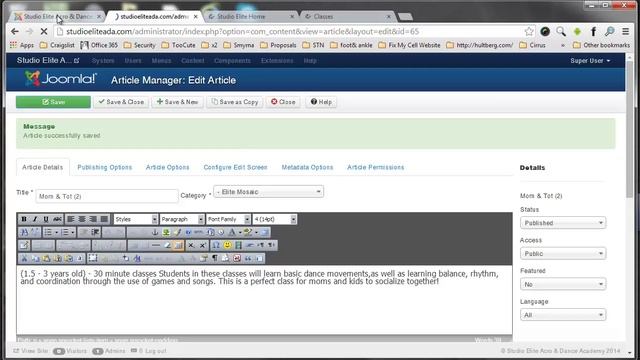This screenshot has height=360, width=640.
Task: Insert the current time with clock icon
Action: [x=221, y=232]
